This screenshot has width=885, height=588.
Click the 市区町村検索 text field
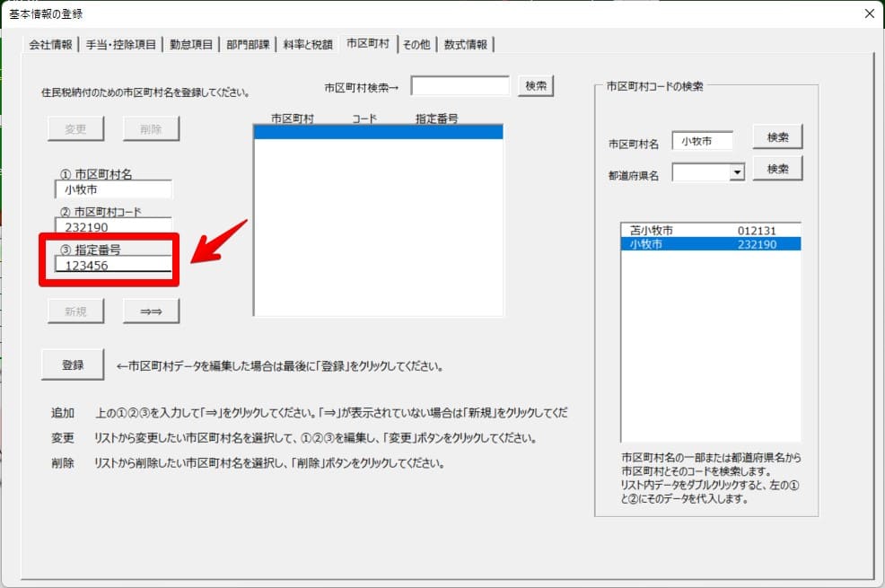coord(460,86)
